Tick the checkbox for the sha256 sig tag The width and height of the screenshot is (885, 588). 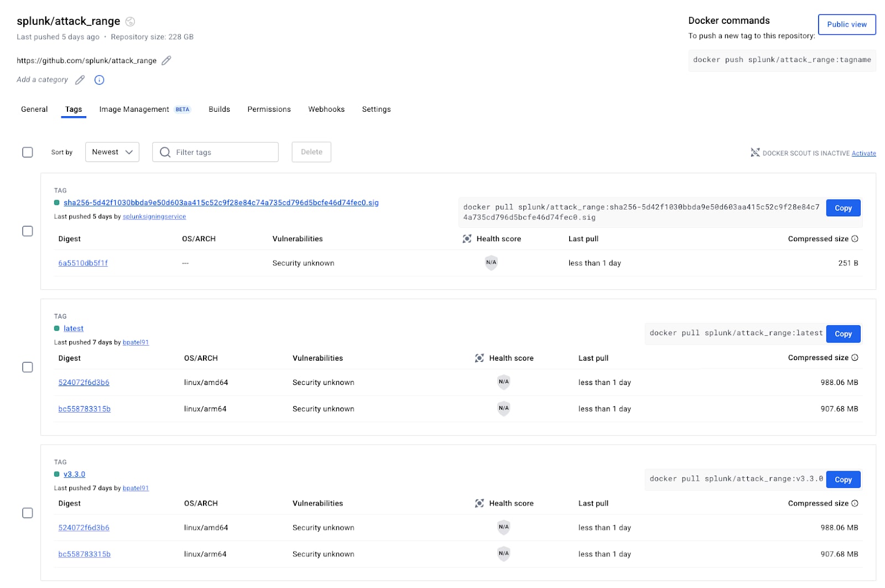pyautogui.click(x=28, y=231)
